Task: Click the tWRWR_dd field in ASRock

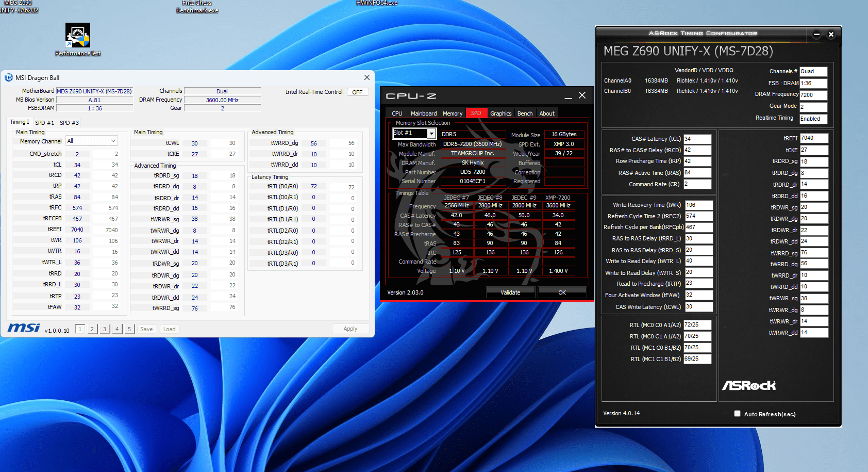Action: 814,333
